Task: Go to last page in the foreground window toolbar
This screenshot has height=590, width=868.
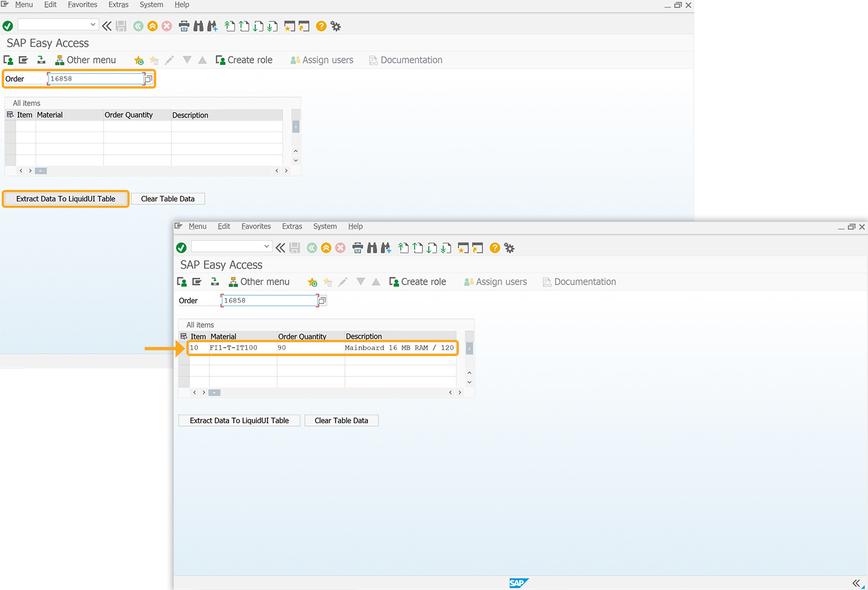Action: tap(446, 248)
